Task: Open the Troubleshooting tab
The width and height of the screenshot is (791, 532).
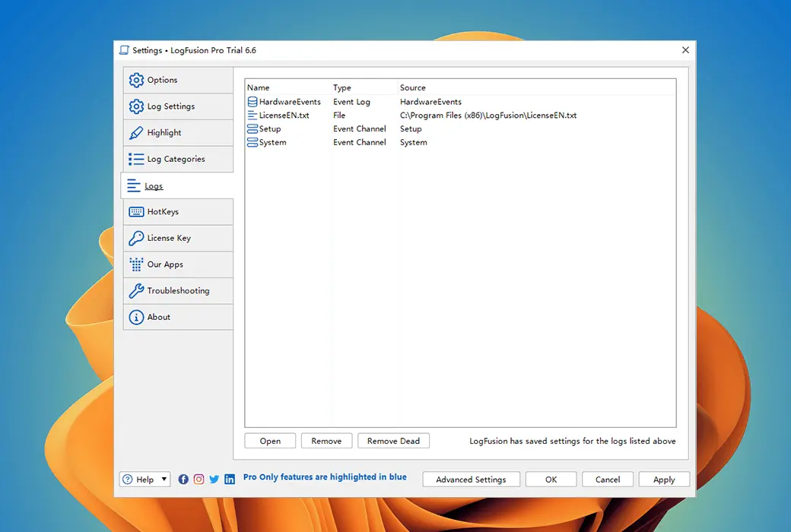Action: pos(178,290)
